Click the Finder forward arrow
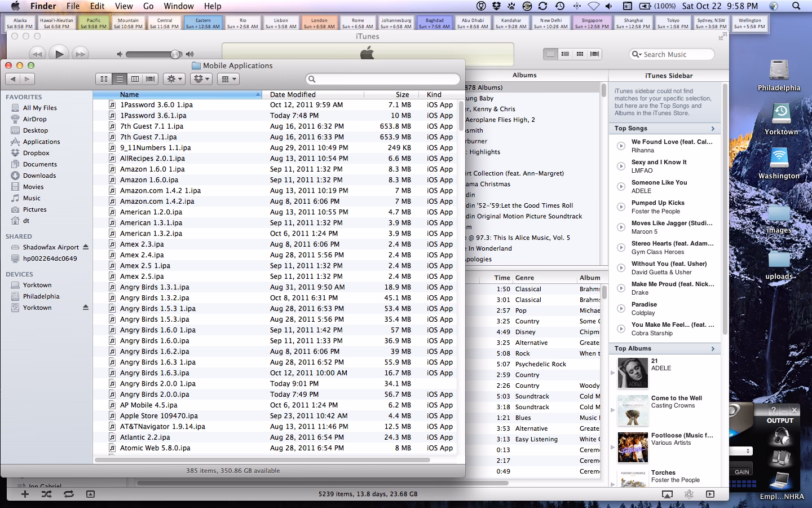 click(28, 79)
